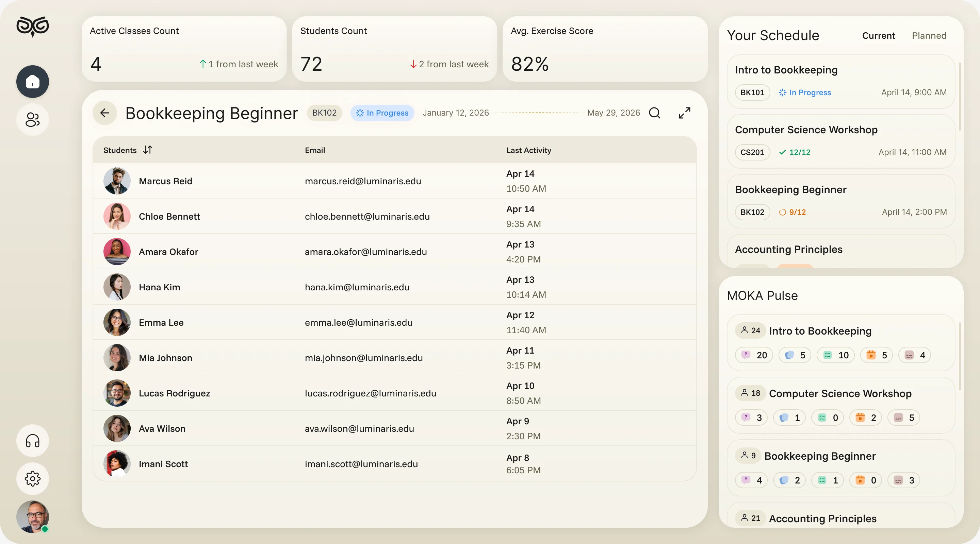Select Marcus Reid's avatar photo
The image size is (980, 544).
click(117, 181)
